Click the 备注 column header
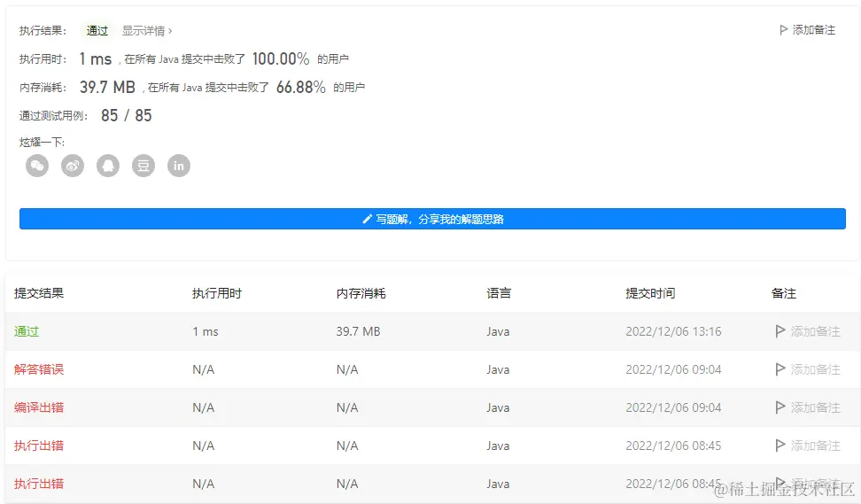The height and width of the screenshot is (504, 861). pyautogui.click(x=784, y=293)
